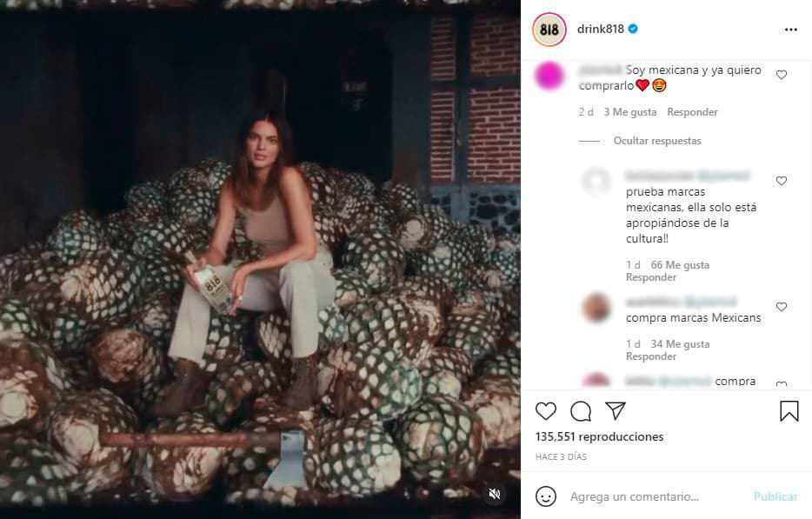Click the verified badge next to drink818
Viewport: 812px width, 519px height.
pos(634,29)
